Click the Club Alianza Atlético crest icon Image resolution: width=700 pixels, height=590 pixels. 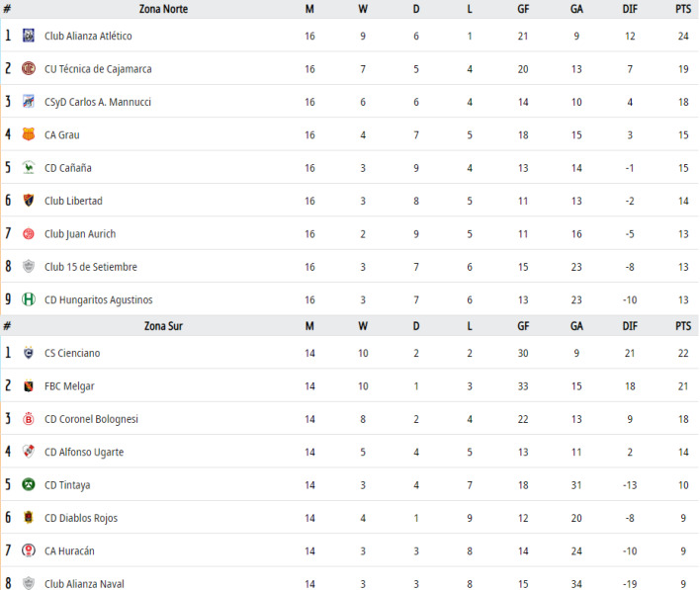click(x=29, y=36)
